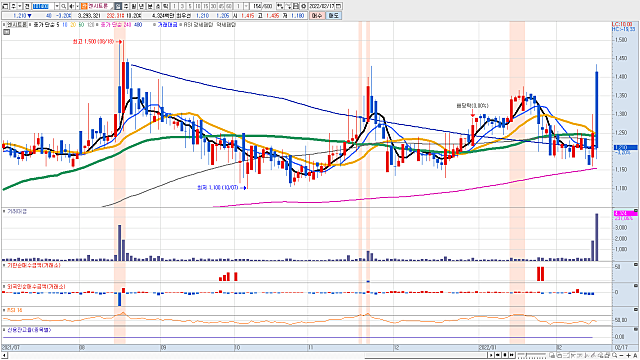Select the 10 interval preset button
The width and height of the screenshot is (640, 360).
click(198, 6)
